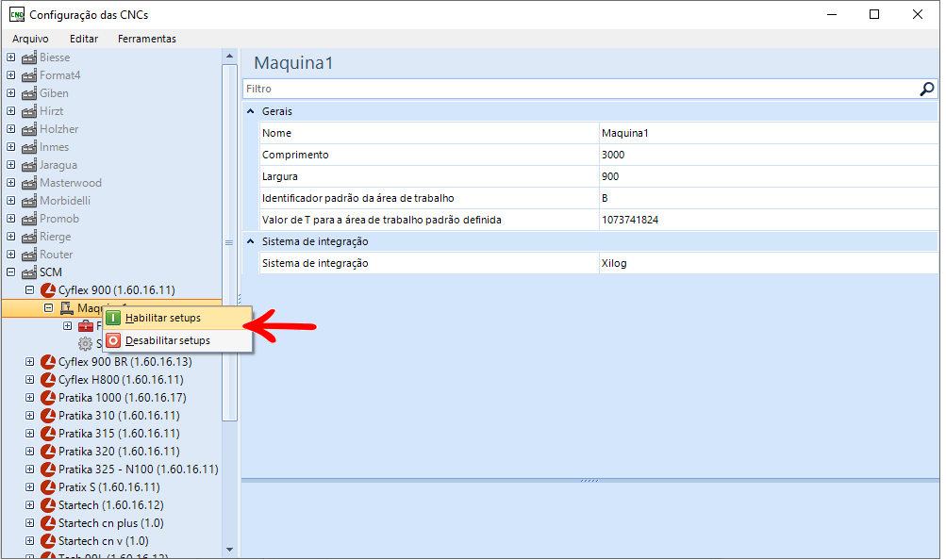Choose Desabilitar setups from context menu
This screenshot has width=946, height=560.
(x=177, y=340)
